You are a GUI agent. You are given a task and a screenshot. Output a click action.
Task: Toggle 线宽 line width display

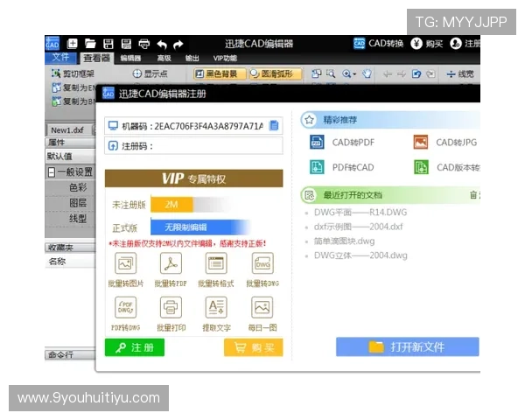[x=460, y=73]
